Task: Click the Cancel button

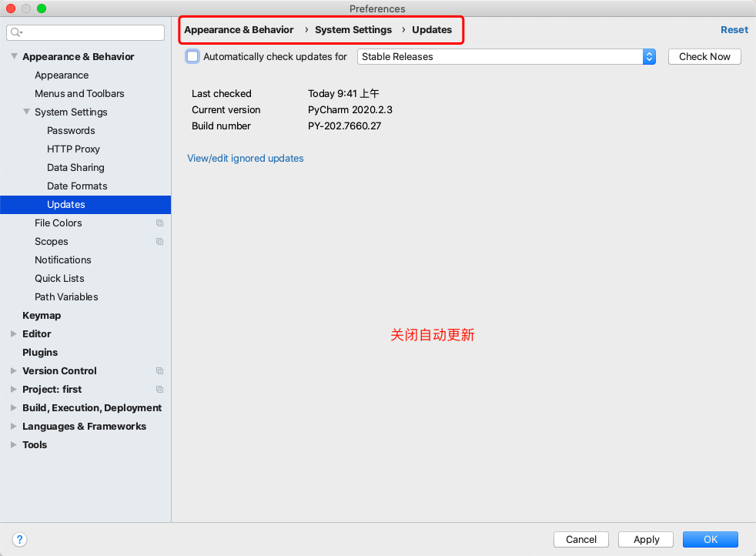Action: [581, 539]
